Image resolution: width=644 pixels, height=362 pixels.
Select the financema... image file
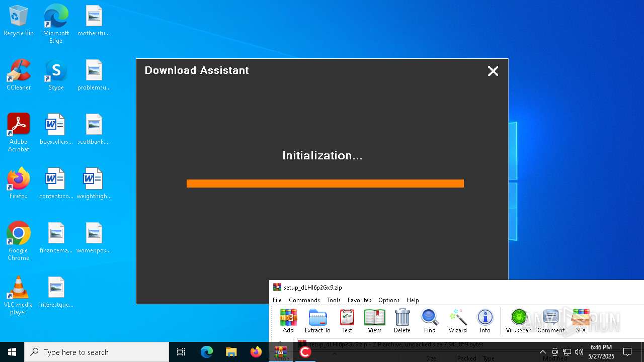[x=56, y=238]
